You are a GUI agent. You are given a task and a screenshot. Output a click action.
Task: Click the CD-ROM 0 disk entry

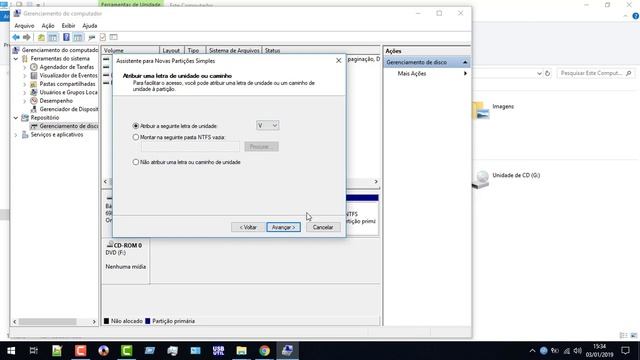click(x=126, y=261)
